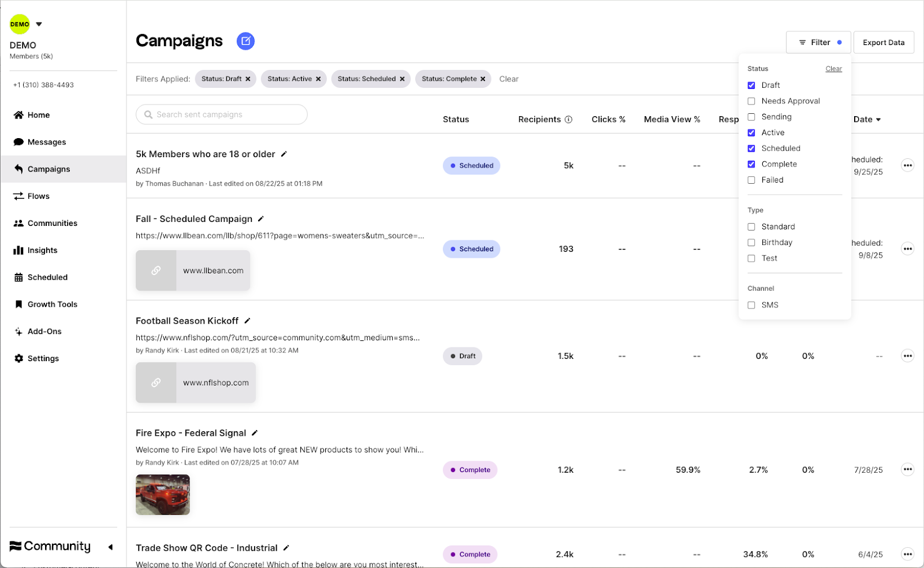Remove the Status: Scheduled filter chip
This screenshot has width=924, height=568.
pyautogui.click(x=402, y=79)
